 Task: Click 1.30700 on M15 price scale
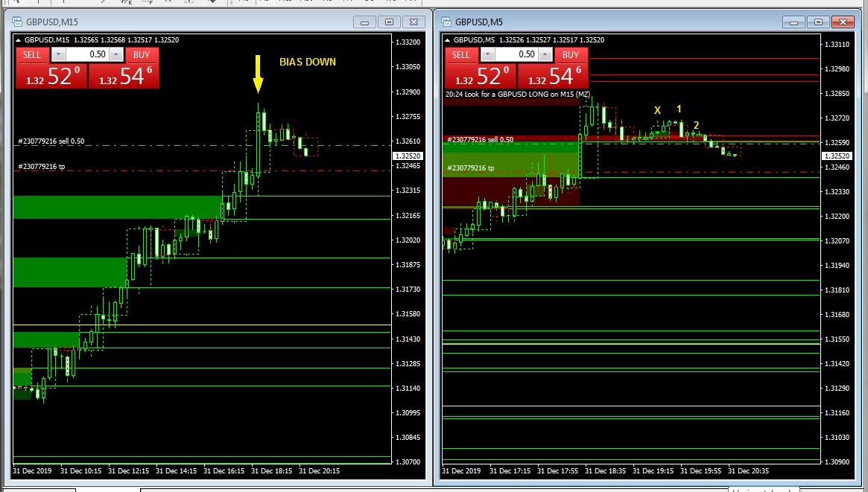point(408,462)
